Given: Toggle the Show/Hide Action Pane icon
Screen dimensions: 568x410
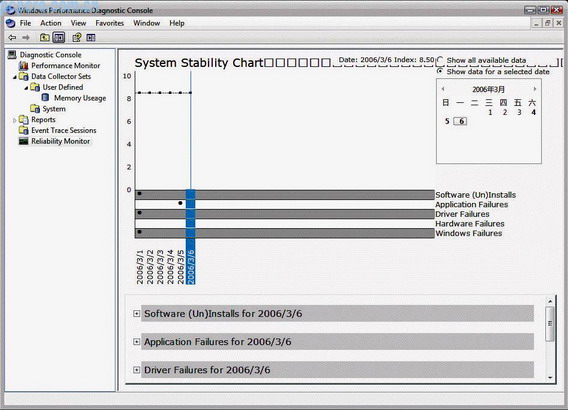Looking at the screenshot, I should click(x=91, y=37).
